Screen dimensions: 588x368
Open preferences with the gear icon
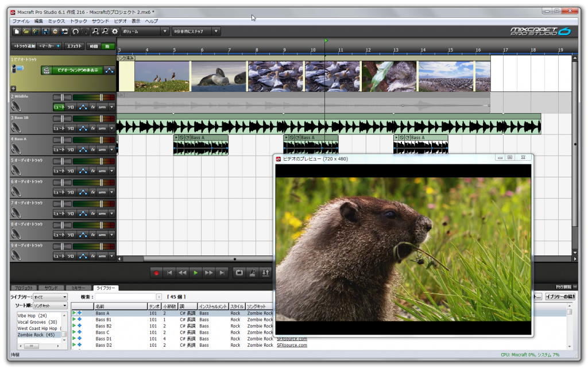[x=115, y=32]
